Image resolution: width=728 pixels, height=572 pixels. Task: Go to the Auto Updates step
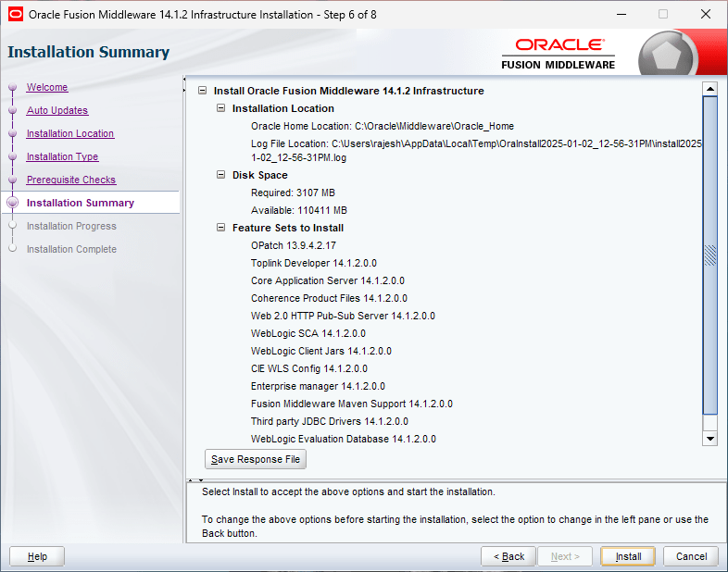click(x=57, y=110)
